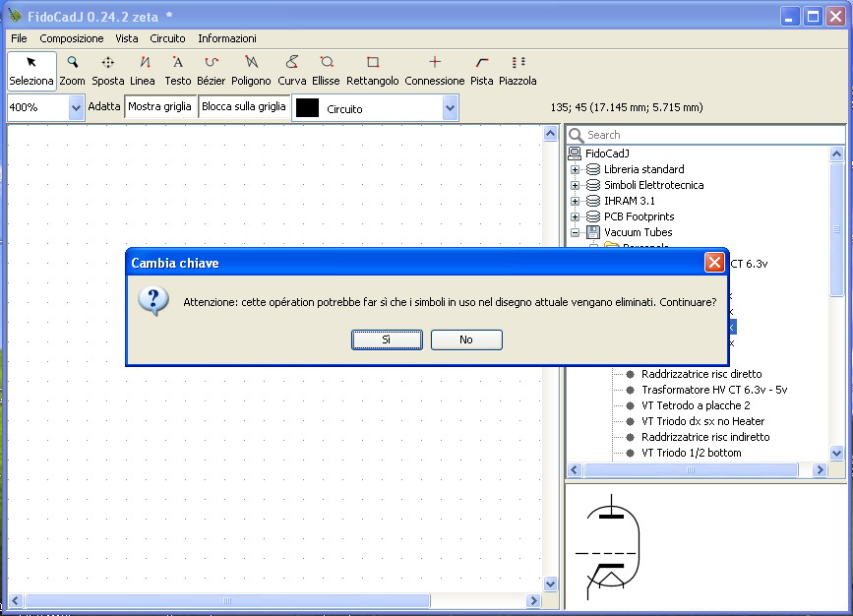Screen dimensions: 853x616
Task: Pick the Linea line tool
Action: 143,69
